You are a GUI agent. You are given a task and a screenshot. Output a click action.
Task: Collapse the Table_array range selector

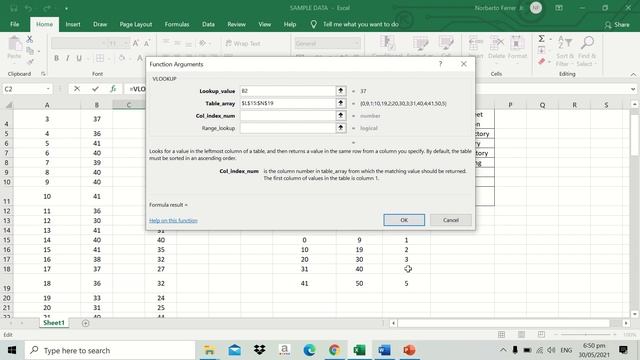(340, 103)
